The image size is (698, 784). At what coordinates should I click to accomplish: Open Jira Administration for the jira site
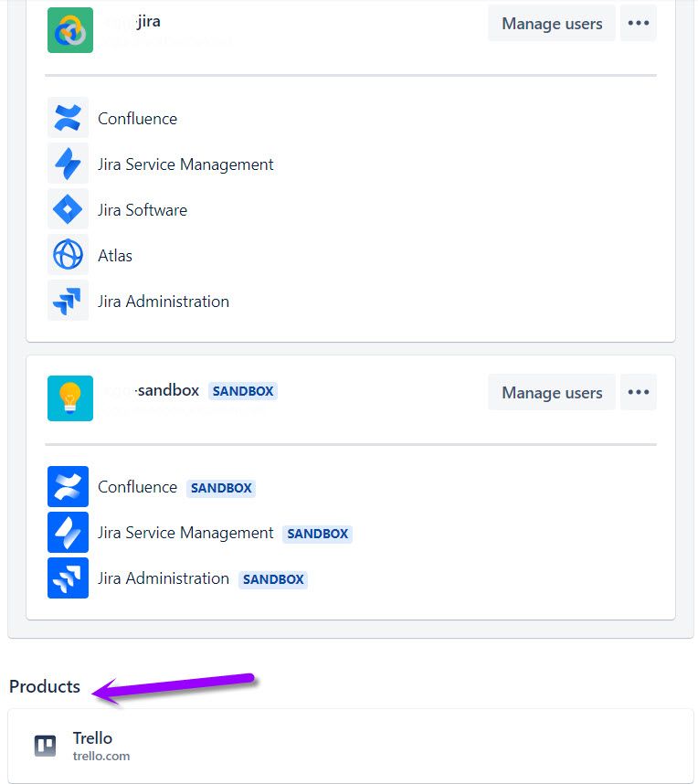(x=164, y=302)
